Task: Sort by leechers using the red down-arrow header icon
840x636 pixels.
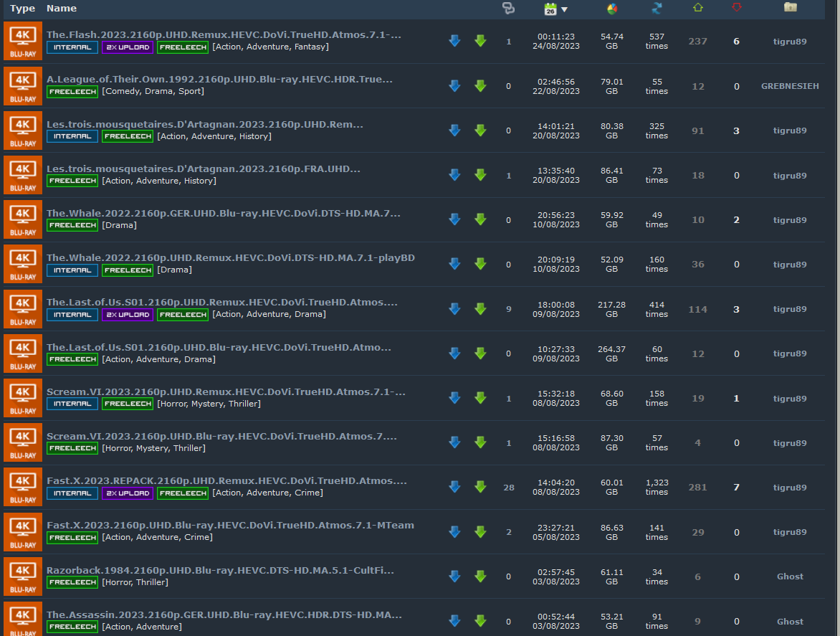Action: (737, 7)
